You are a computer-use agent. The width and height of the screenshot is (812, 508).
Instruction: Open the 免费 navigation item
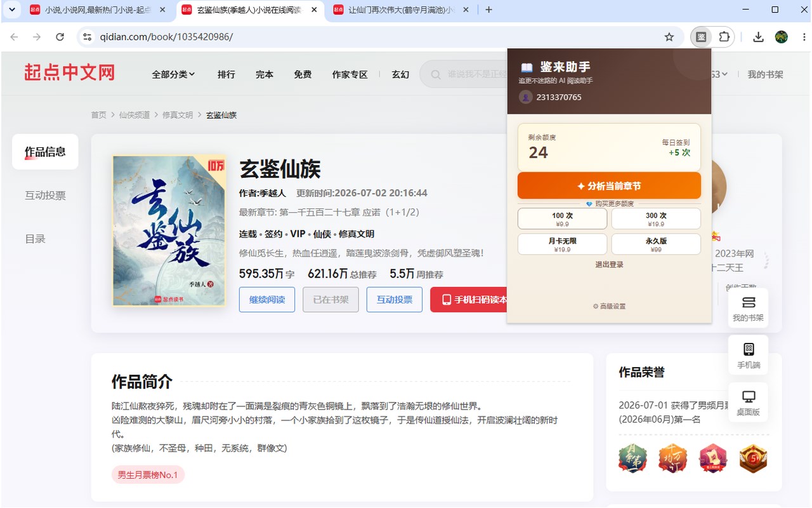(303, 74)
